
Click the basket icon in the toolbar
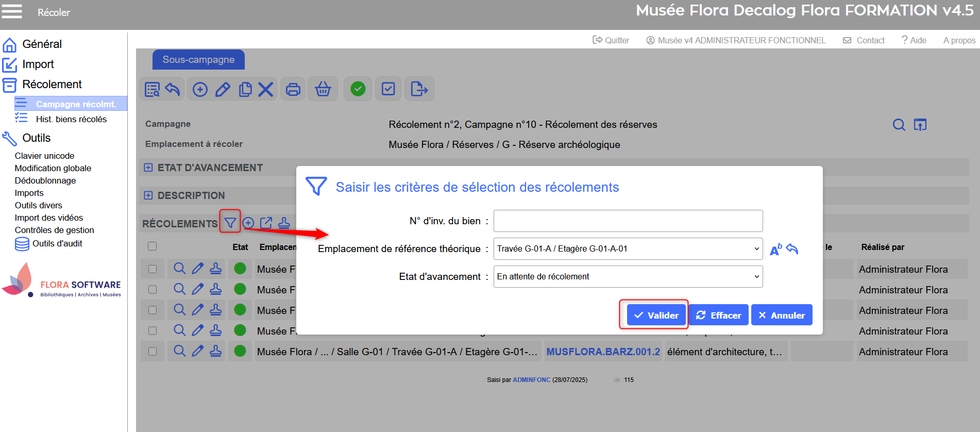pos(323,89)
